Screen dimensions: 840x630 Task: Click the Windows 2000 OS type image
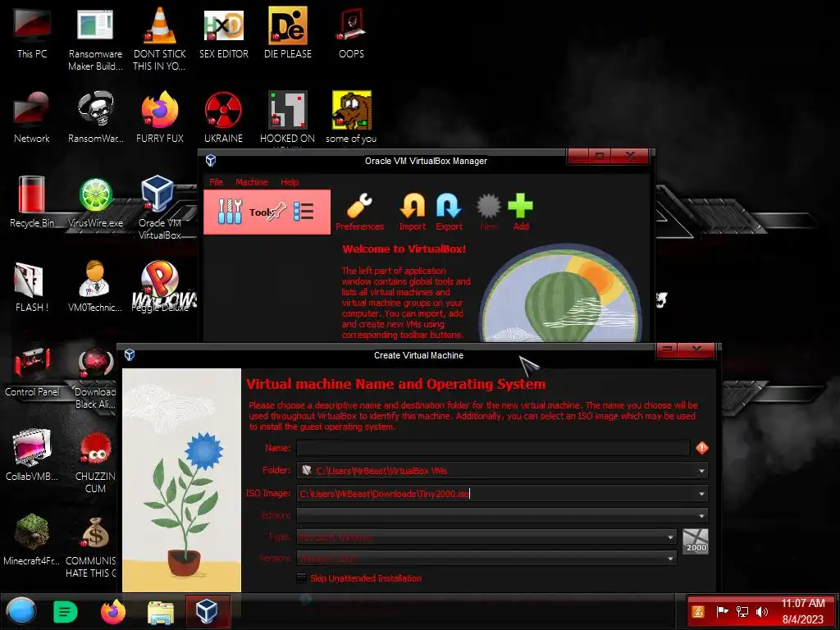coord(696,541)
